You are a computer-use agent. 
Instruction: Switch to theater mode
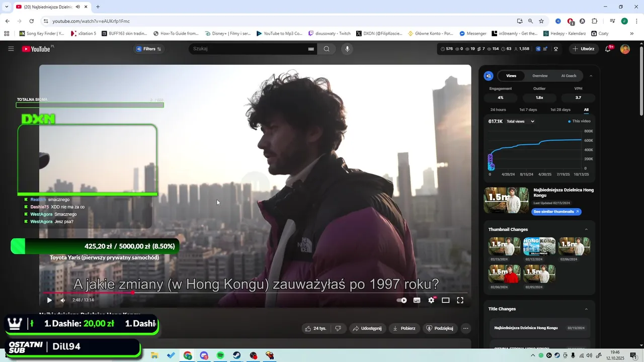pyautogui.click(x=445, y=300)
